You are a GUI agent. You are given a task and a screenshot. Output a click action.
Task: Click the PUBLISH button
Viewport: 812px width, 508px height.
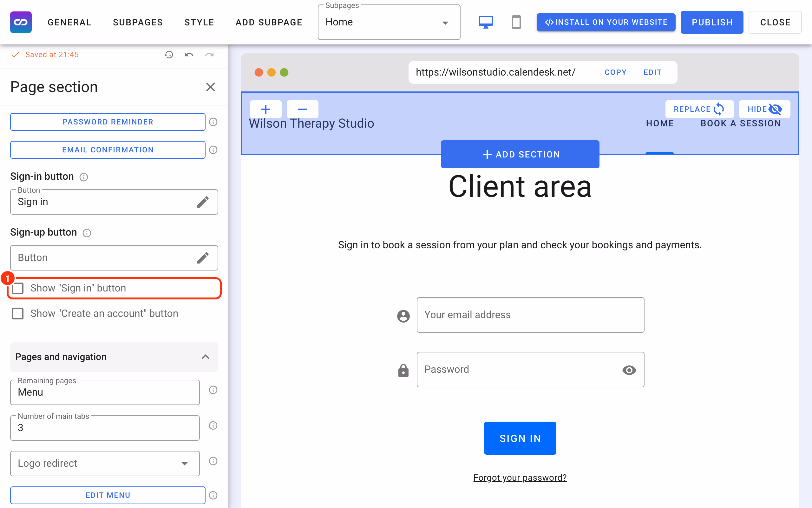tap(712, 22)
